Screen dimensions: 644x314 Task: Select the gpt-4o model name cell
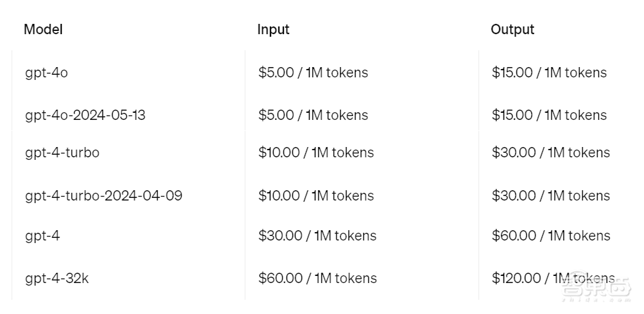point(46,73)
